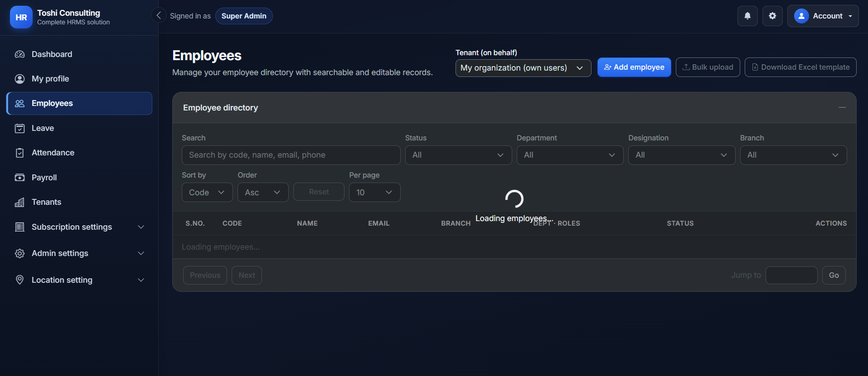Open the Sort by Code dropdown
This screenshot has width=868, height=376.
coord(207,193)
